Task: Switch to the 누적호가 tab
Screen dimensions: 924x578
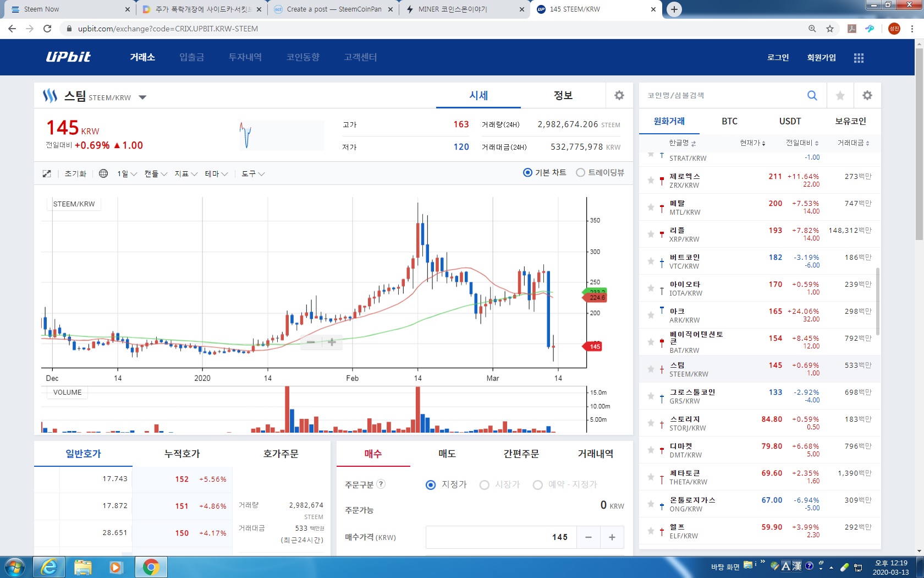Action: point(182,454)
